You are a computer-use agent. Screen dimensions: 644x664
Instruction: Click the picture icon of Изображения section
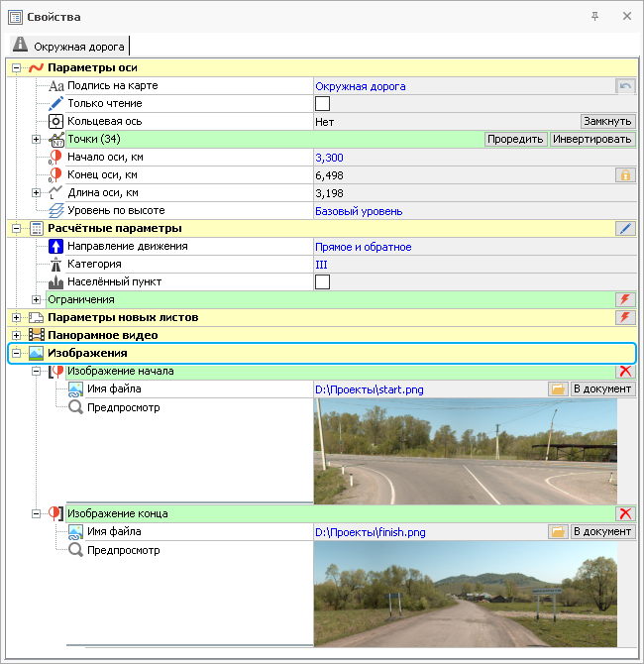pyautogui.click(x=37, y=353)
